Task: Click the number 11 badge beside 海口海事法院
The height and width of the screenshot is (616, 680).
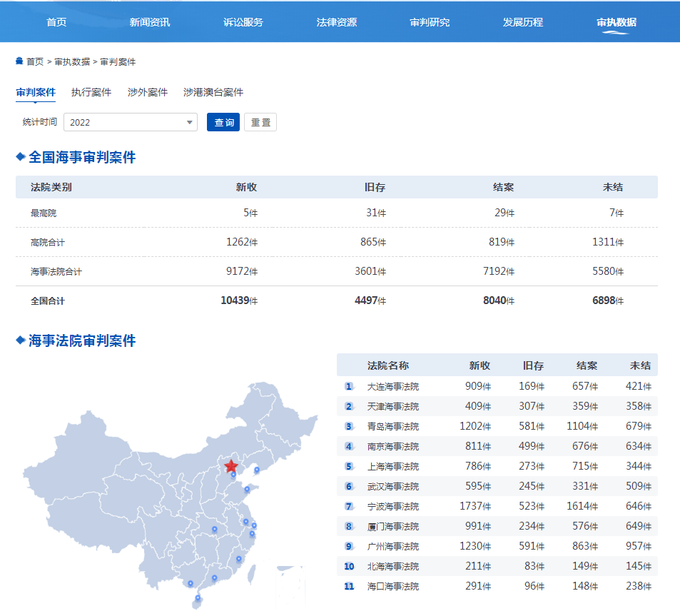Action: [349, 586]
